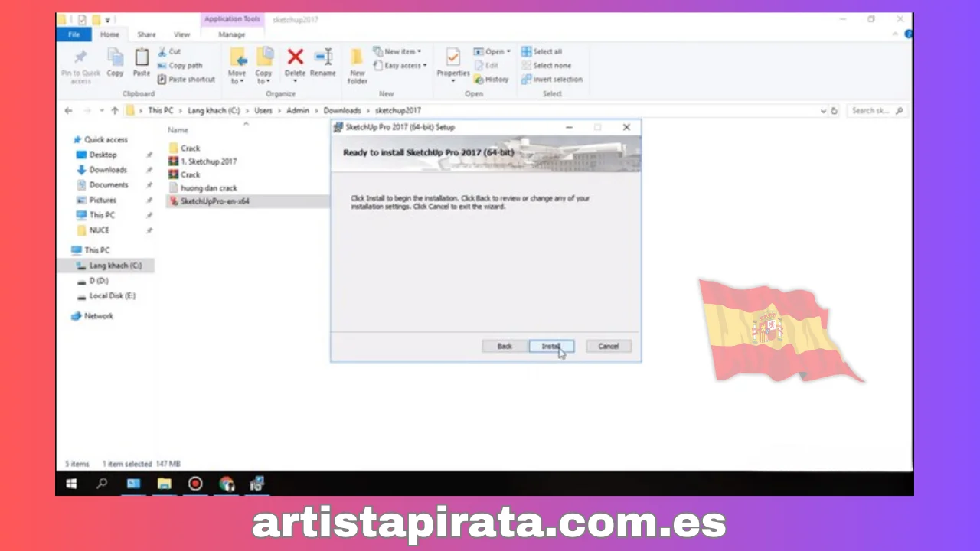
Task: Click the Refresh button beside address bar
Action: point(835,111)
